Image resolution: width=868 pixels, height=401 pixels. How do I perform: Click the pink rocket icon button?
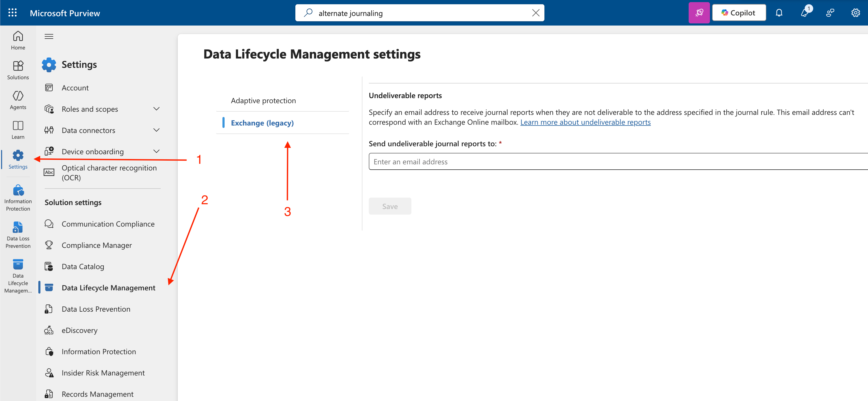(699, 13)
